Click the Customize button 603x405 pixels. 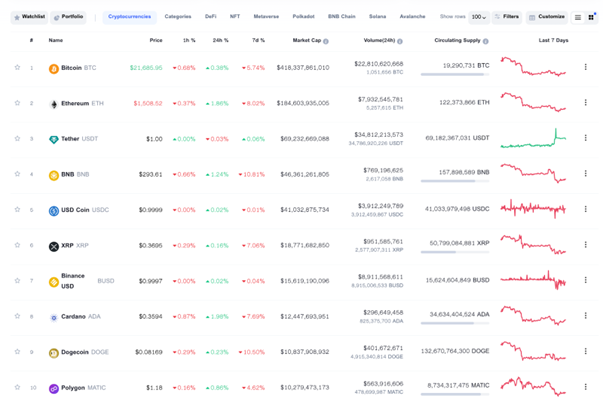(547, 17)
